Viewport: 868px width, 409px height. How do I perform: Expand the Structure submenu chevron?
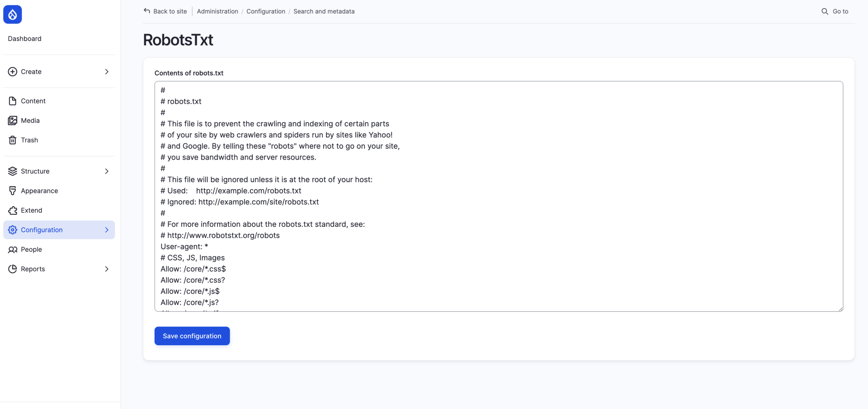pyautogui.click(x=107, y=171)
